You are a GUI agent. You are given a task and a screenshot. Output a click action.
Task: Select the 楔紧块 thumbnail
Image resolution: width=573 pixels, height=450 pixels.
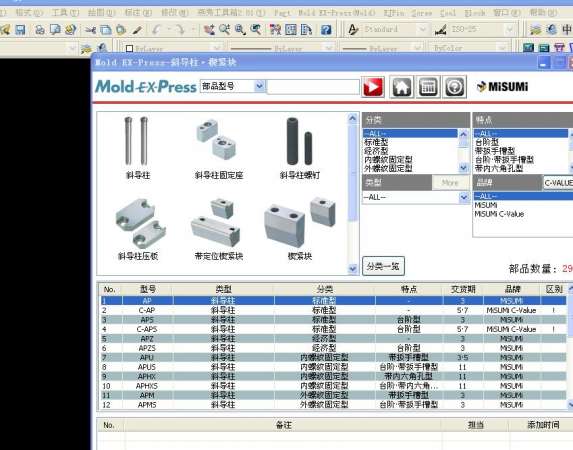click(300, 229)
